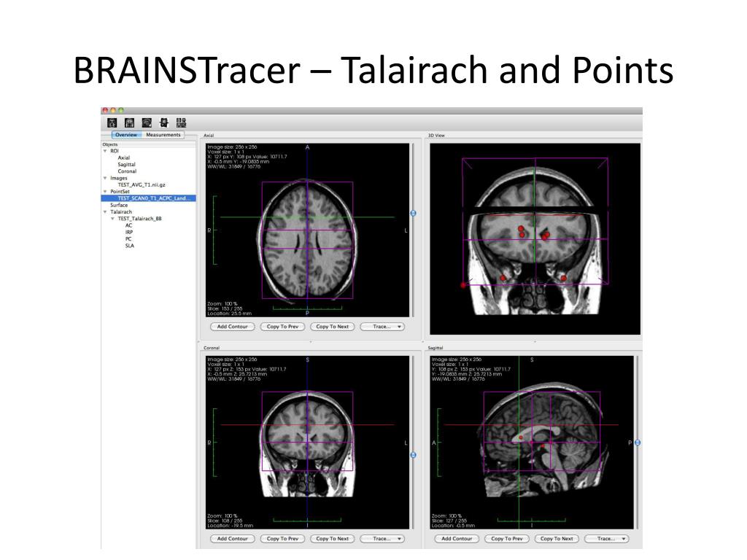Click Copy To Next under the Coronal view
Image resolution: width=747 pixels, height=560 pixels.
[333, 539]
